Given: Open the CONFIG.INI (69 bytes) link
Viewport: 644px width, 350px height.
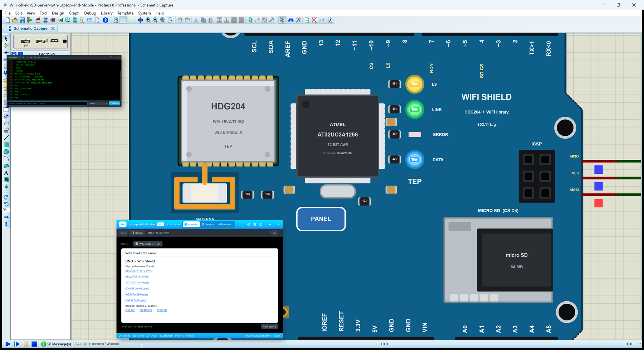Looking at the screenshot, I should point(137,288).
